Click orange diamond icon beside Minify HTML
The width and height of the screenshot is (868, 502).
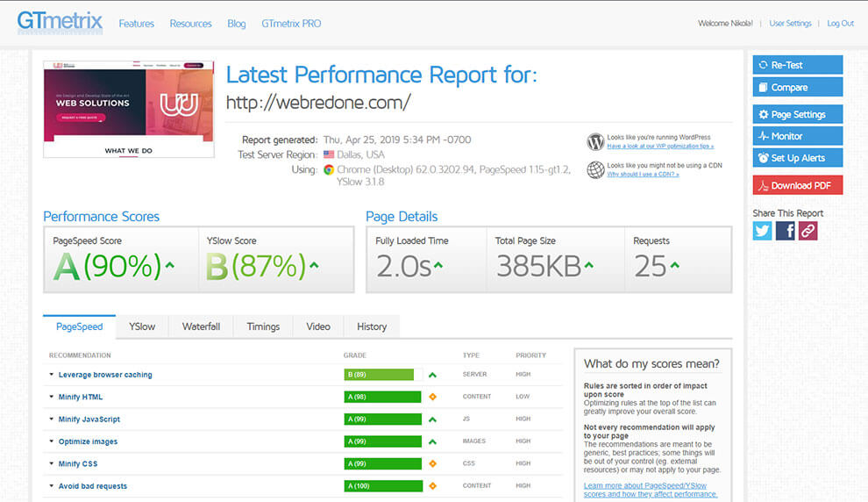(432, 397)
